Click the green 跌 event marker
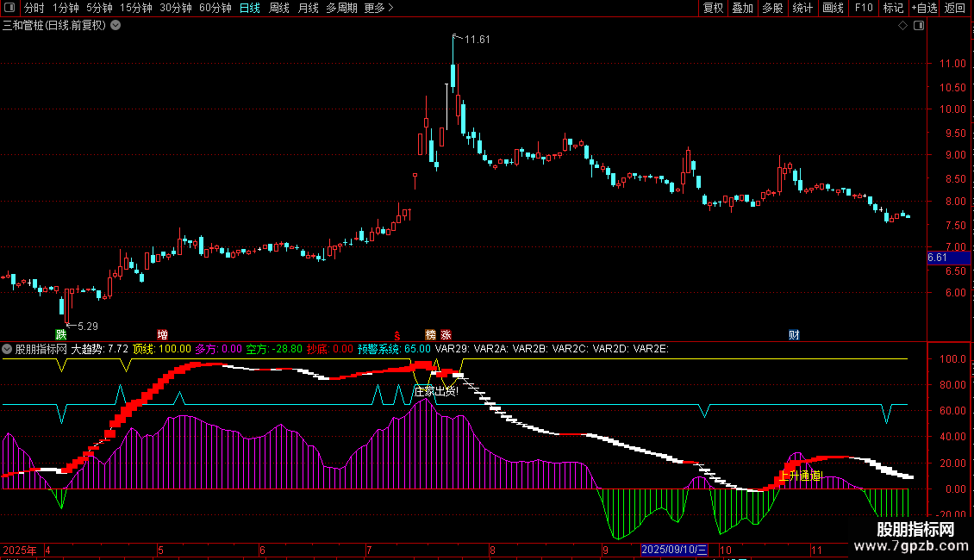This screenshot has width=974, height=560. pos(60,334)
